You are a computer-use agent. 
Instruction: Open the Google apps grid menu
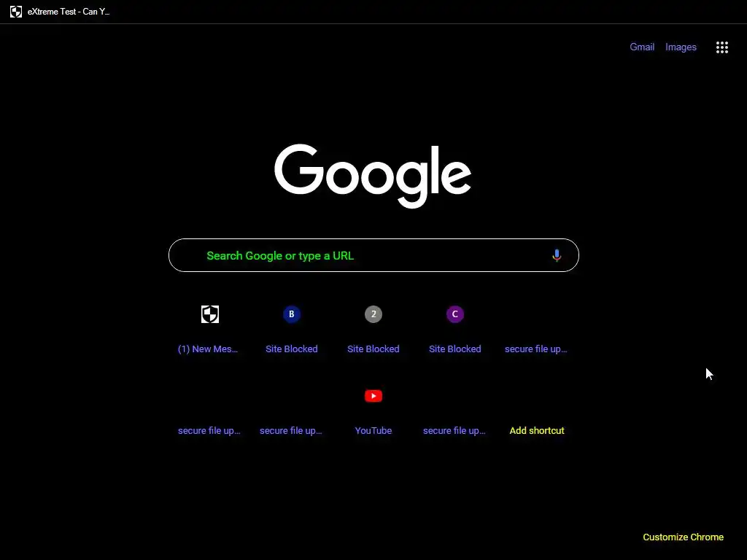point(721,47)
